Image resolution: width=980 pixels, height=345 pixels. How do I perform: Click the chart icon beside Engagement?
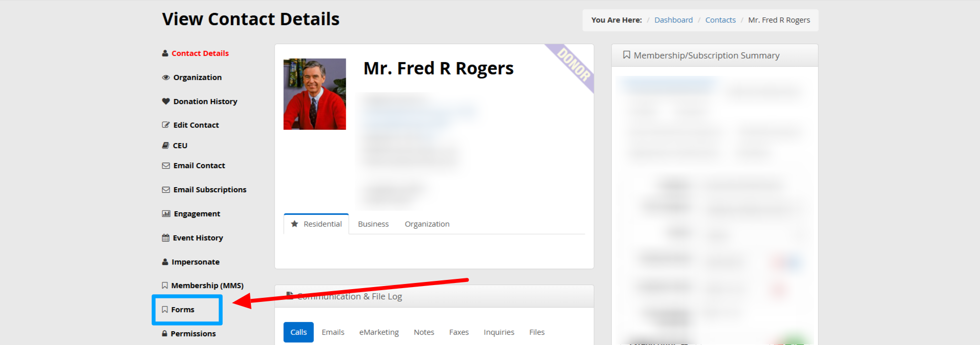pos(166,214)
